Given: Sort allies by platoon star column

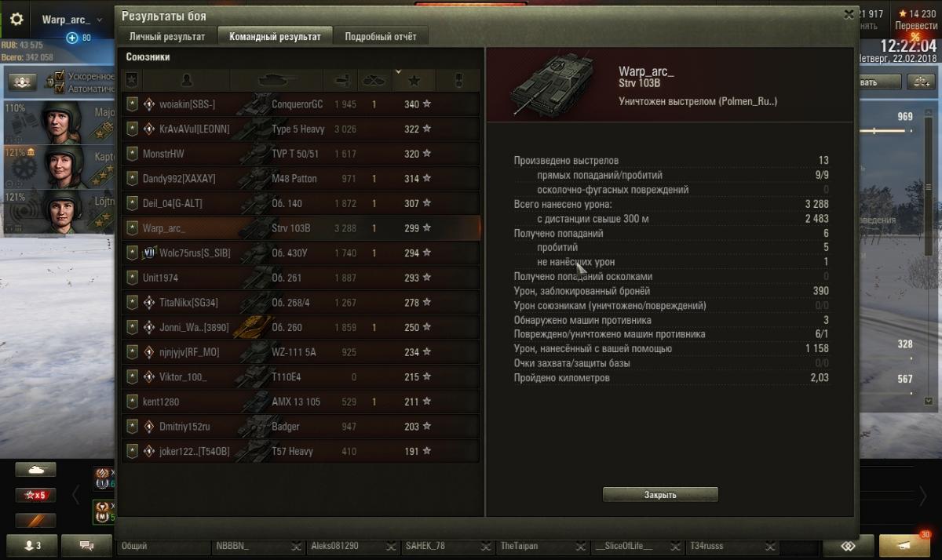Looking at the screenshot, I should click(x=132, y=80).
